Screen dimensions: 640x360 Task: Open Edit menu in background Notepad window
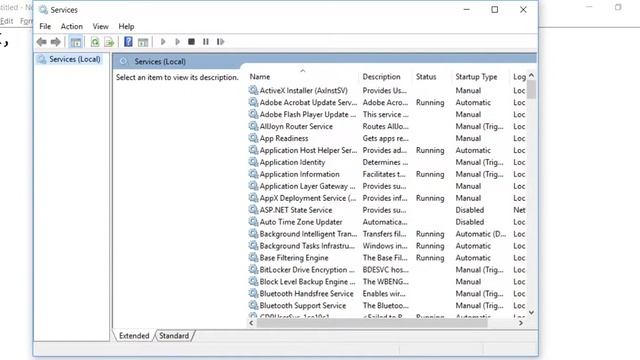pos(7,21)
